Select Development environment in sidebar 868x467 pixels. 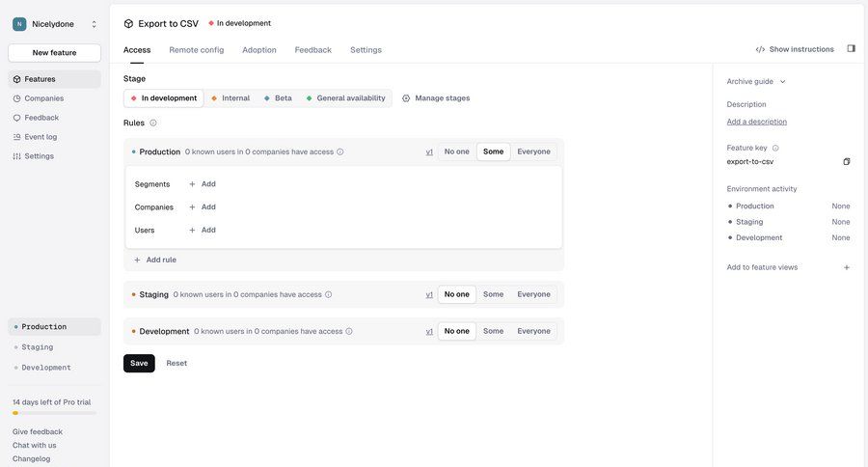point(54,368)
